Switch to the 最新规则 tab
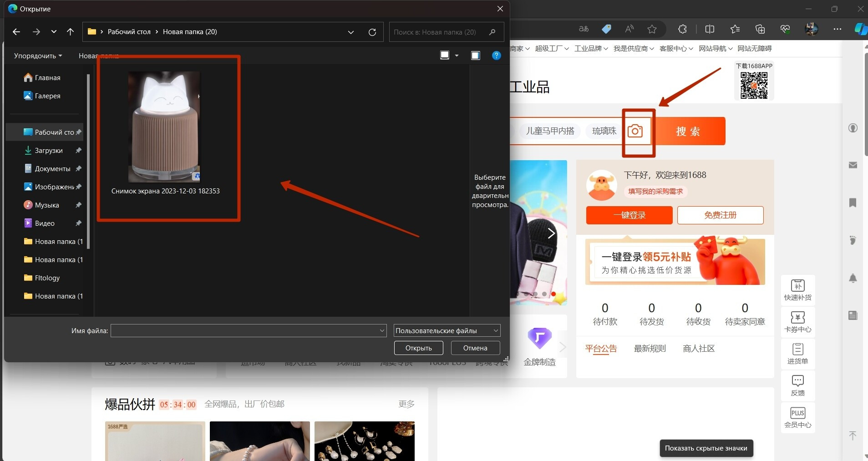This screenshot has width=868, height=461. pyautogui.click(x=650, y=349)
